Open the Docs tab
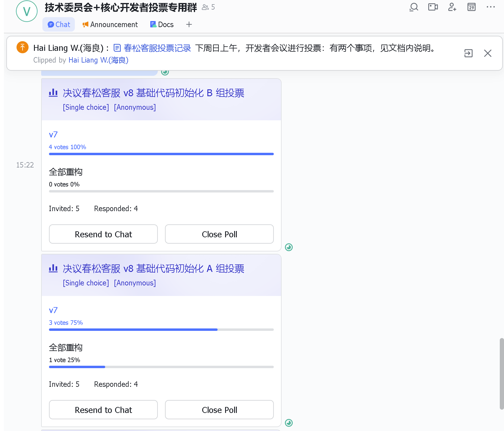The height and width of the screenshot is (431, 504). pyautogui.click(x=162, y=24)
